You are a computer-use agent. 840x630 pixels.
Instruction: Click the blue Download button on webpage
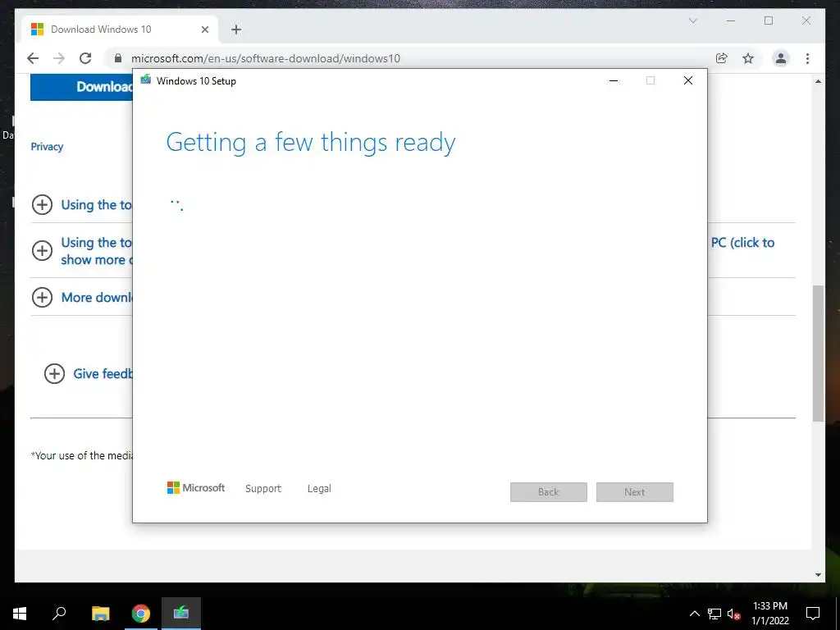(x=81, y=87)
